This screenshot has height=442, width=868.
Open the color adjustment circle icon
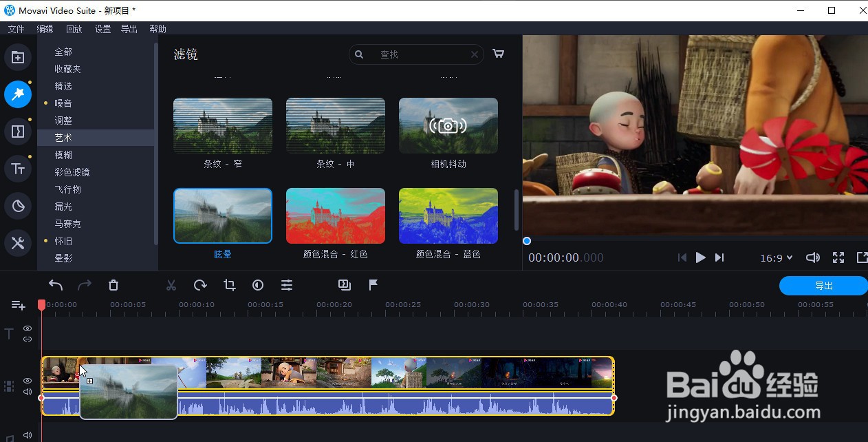tap(258, 285)
